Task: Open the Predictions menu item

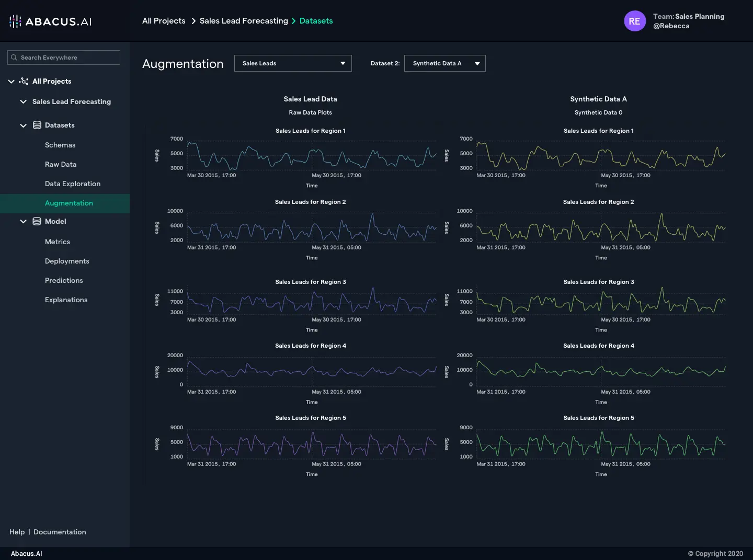Action: [64, 280]
